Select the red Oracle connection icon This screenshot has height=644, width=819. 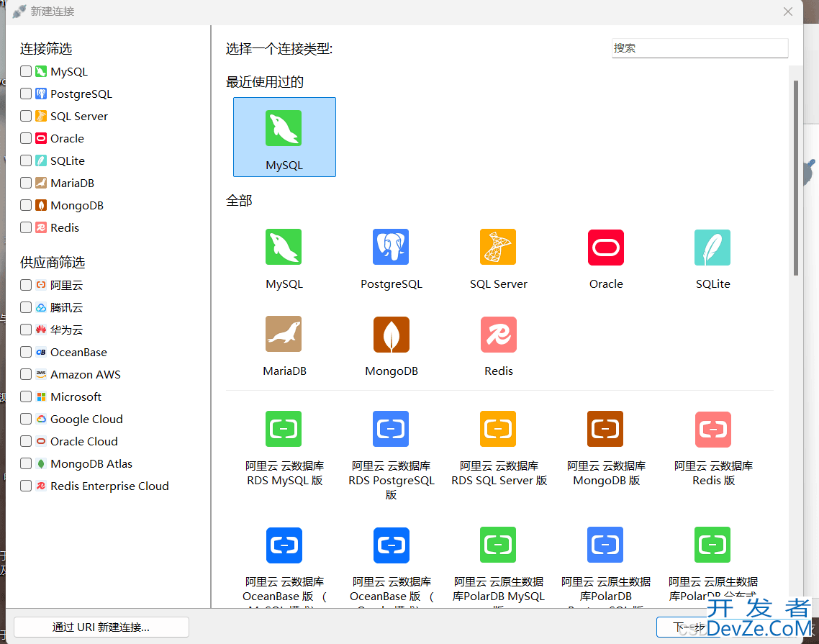pos(606,247)
